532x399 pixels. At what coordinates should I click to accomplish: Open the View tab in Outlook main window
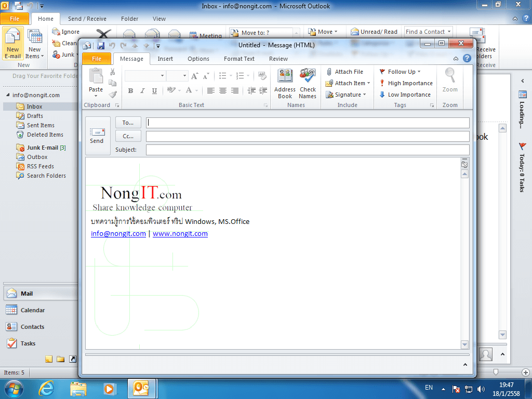coord(159,19)
